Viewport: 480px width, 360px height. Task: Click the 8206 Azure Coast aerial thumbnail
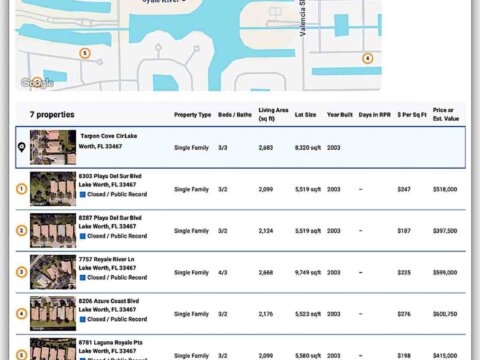53,314
